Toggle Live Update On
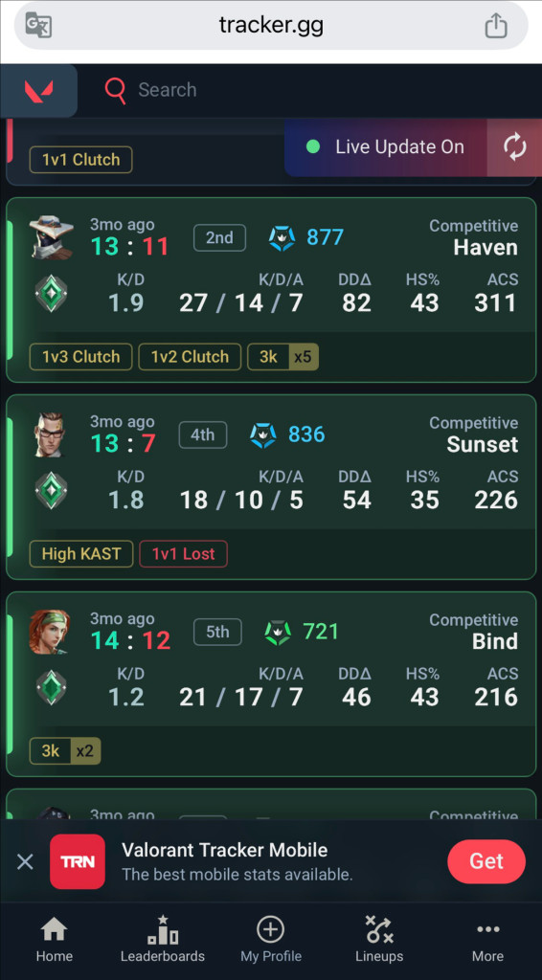The height and width of the screenshot is (980, 542). click(x=386, y=147)
